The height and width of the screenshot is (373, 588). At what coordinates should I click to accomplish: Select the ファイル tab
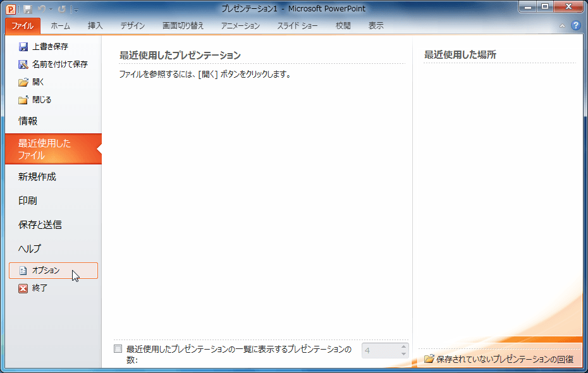(23, 26)
